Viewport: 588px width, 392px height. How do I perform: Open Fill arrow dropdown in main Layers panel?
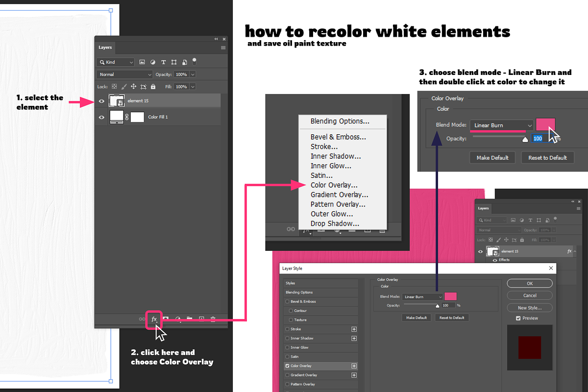click(193, 87)
